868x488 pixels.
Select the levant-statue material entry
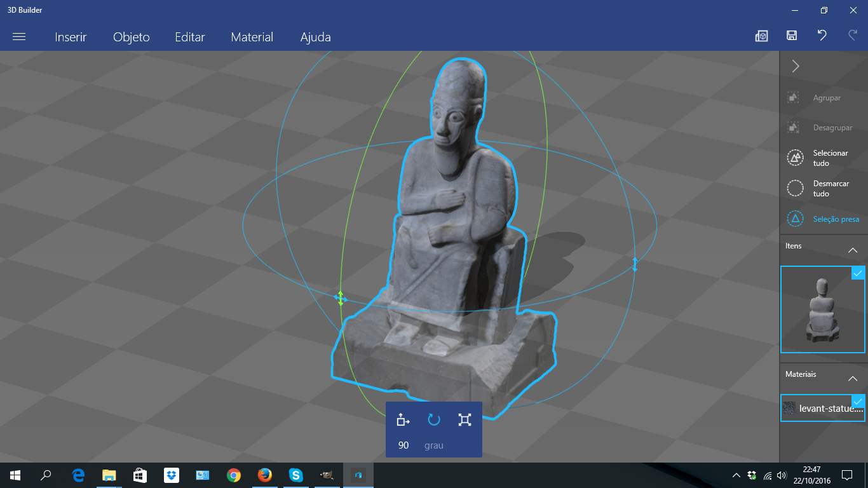tap(823, 408)
